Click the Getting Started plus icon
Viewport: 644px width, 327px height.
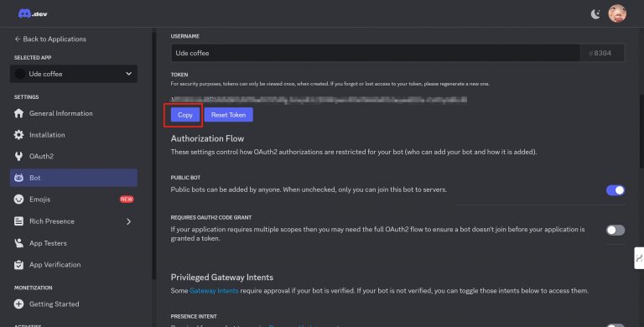pyautogui.click(x=19, y=304)
